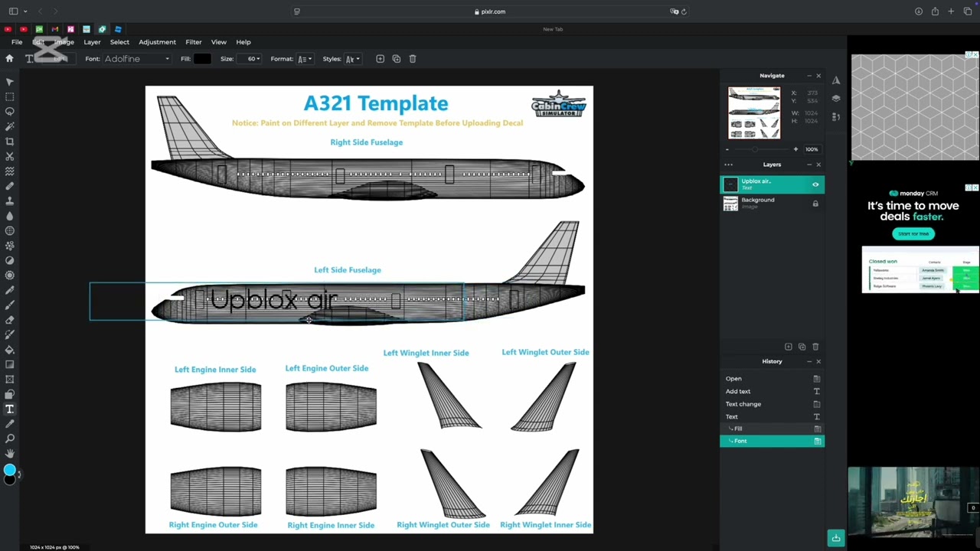The width and height of the screenshot is (980, 551).
Task: Click the Navigate panel preview thumbnail
Action: 754,112
